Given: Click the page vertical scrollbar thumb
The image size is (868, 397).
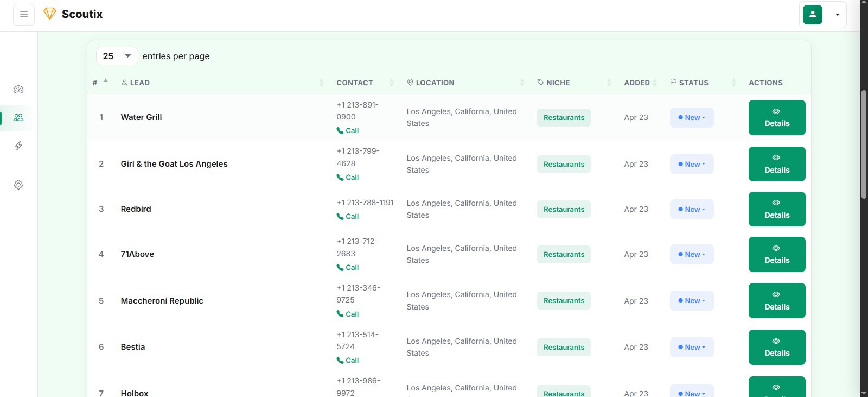Looking at the screenshot, I should point(864,144).
